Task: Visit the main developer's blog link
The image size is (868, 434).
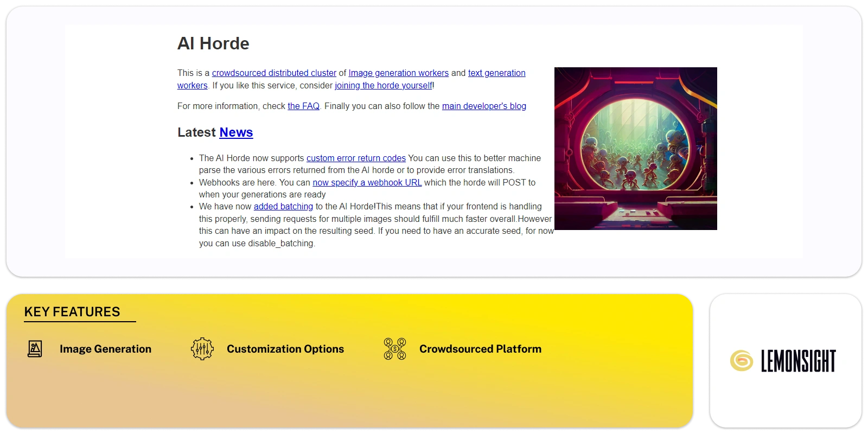Action: 484,106
